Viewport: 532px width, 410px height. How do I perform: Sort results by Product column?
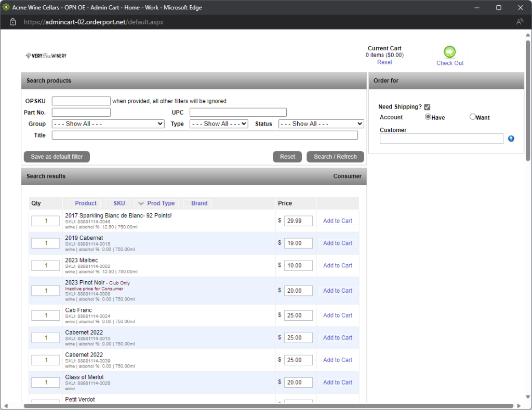(x=86, y=203)
